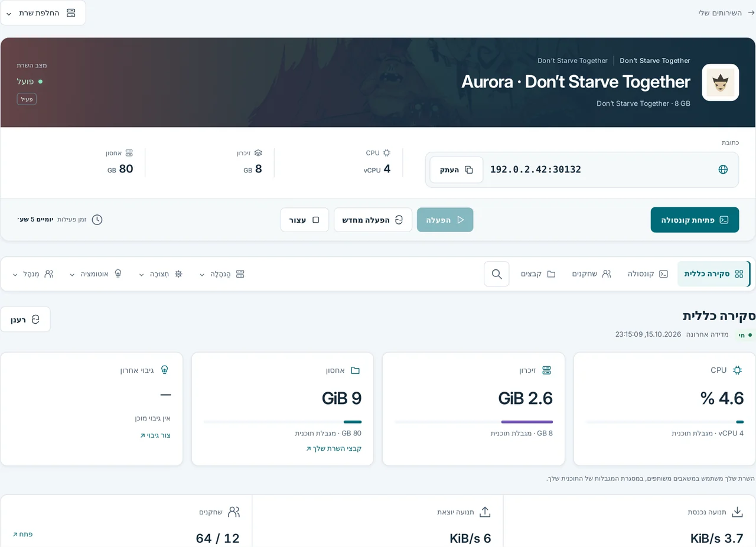Image resolution: width=756 pixels, height=547 pixels.
Task: Stop the server with עצור button
Action: 304,220
